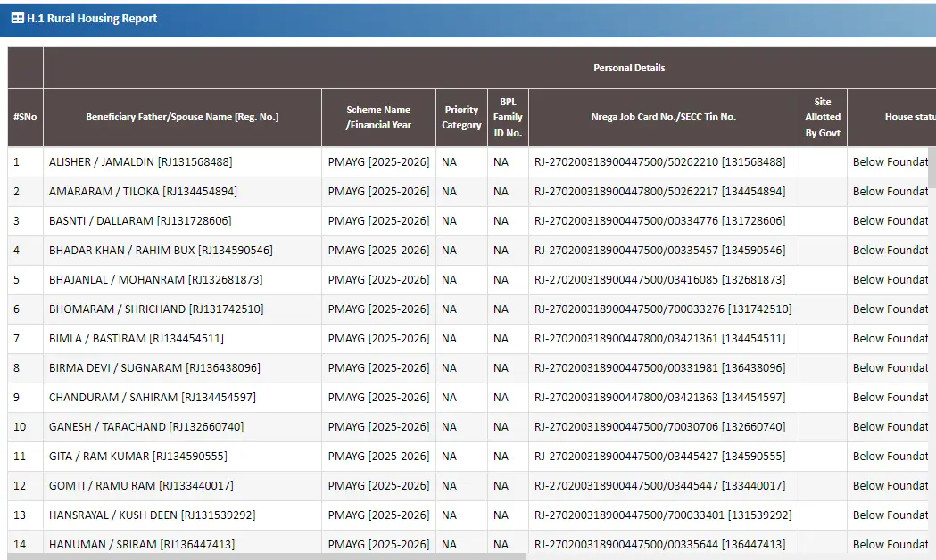Click the H.1 Rural Housing Report title
The width and height of the screenshot is (936, 560).
pos(92,18)
